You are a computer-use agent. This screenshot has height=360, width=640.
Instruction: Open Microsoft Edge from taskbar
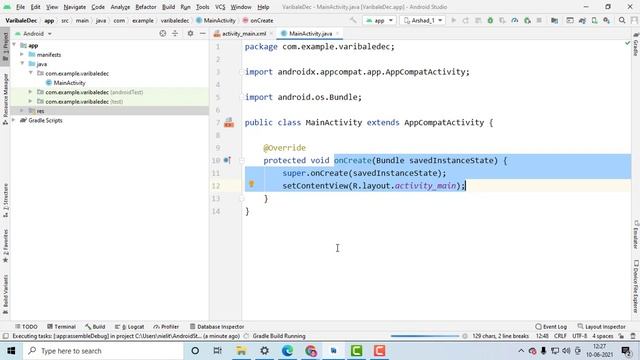pos(287,351)
